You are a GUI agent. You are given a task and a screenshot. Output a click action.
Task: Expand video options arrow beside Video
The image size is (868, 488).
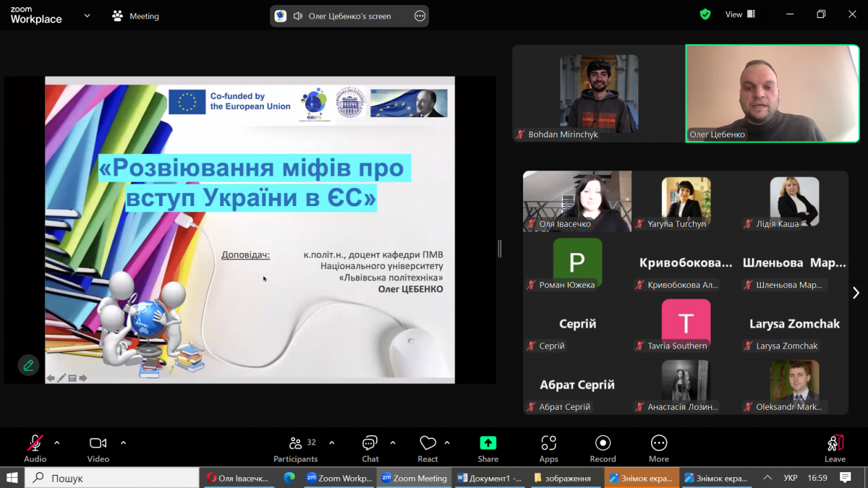coord(123,442)
